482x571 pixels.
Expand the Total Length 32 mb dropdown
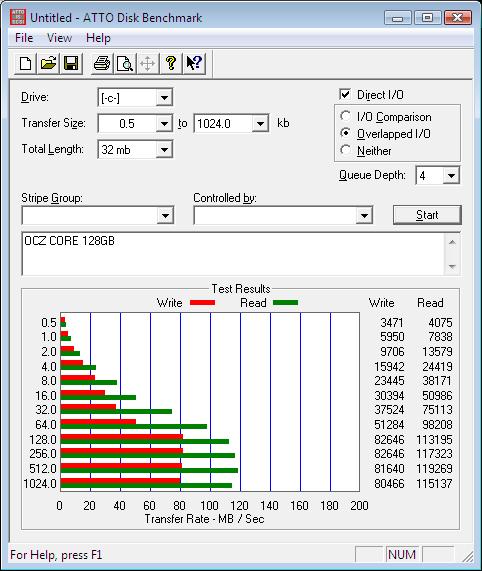point(164,150)
